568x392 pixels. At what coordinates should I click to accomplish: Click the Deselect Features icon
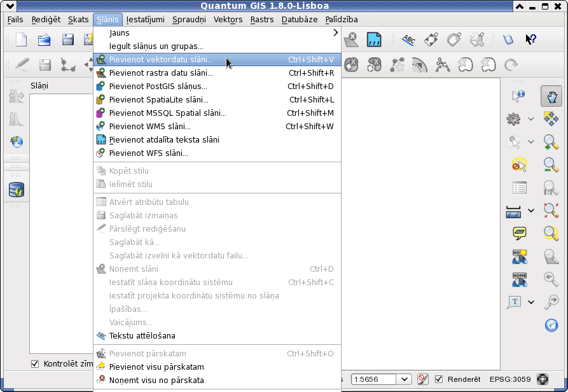pyautogui.click(x=519, y=165)
